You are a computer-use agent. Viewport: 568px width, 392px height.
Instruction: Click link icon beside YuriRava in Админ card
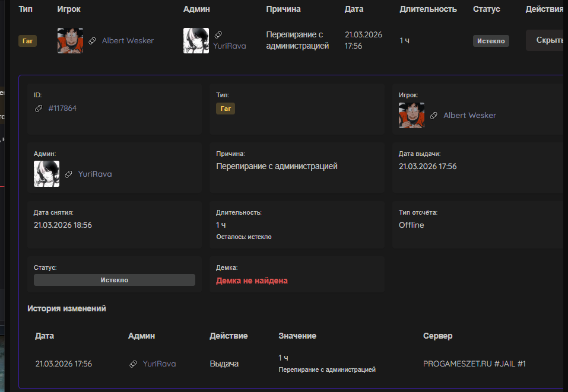click(69, 174)
